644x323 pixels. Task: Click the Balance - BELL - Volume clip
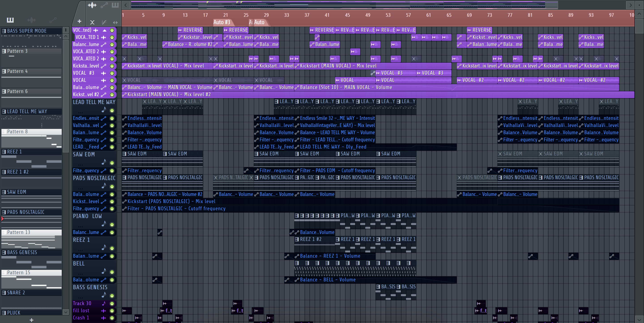pos(375,280)
